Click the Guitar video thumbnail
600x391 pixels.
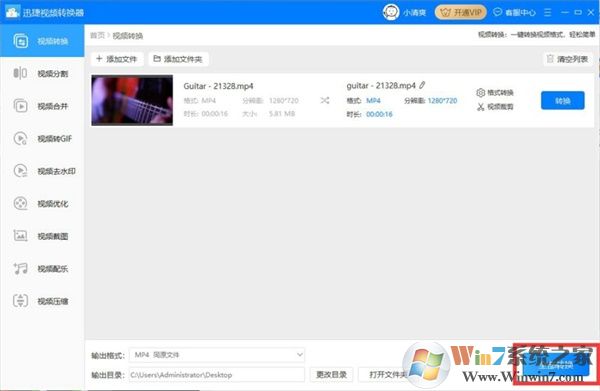point(132,100)
